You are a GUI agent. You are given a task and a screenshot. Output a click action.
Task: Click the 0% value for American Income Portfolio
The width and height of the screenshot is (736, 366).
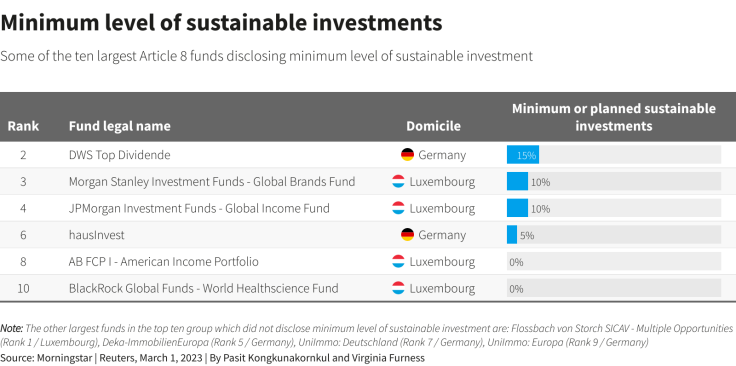click(x=516, y=262)
